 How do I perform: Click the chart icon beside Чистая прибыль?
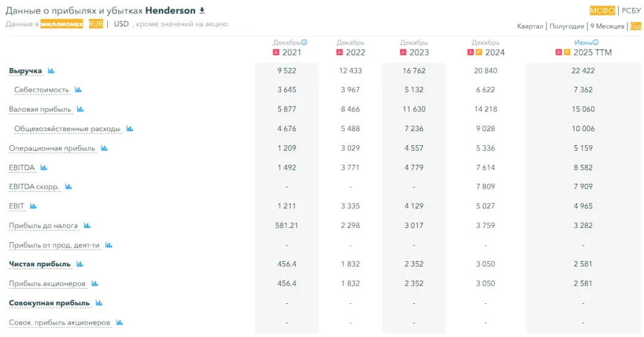[79, 264]
